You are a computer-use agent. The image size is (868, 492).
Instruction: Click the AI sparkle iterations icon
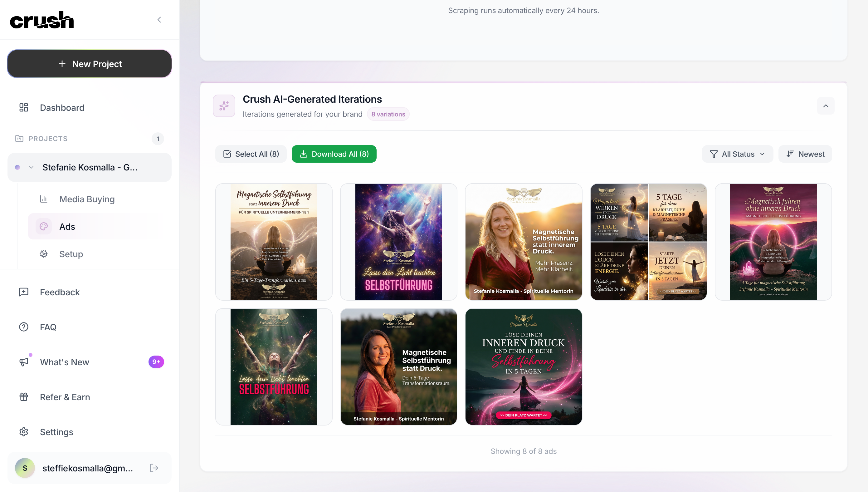pos(224,106)
